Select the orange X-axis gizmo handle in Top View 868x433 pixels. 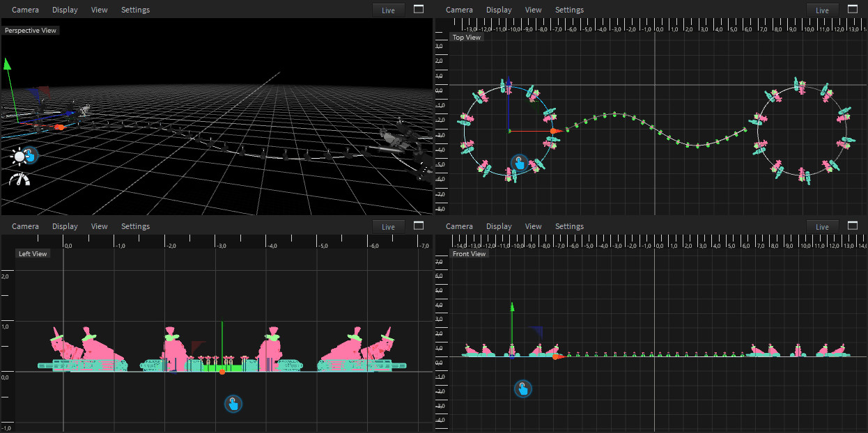[x=555, y=131]
